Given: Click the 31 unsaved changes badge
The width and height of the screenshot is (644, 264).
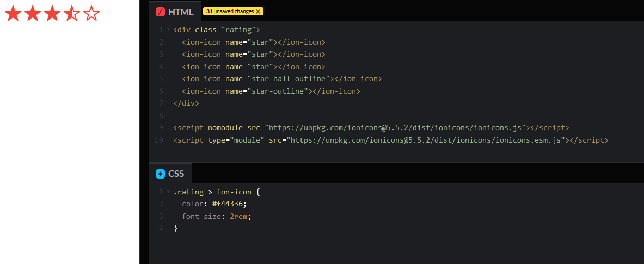Looking at the screenshot, I should 233,11.
